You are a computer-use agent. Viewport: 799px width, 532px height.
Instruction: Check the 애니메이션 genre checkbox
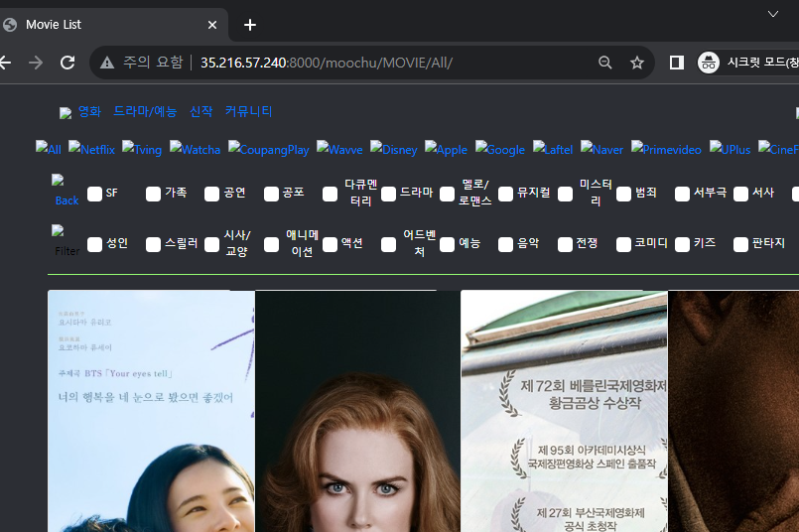click(x=272, y=244)
